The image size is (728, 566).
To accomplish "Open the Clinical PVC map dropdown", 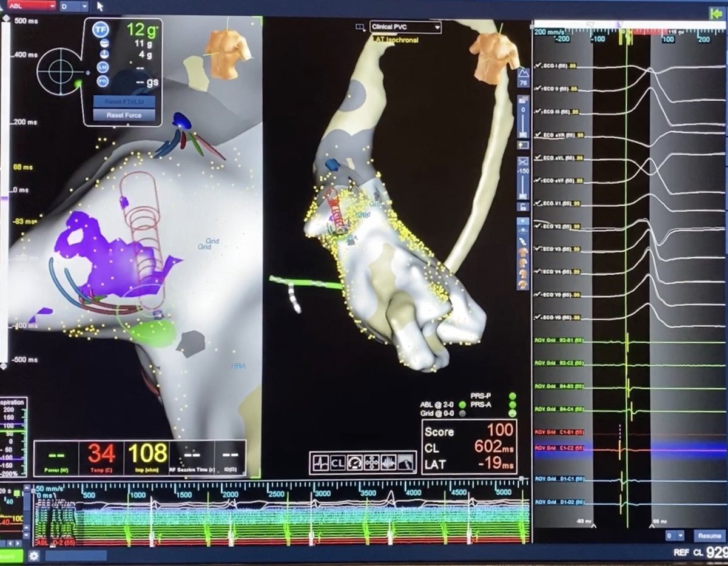I will [x=406, y=27].
